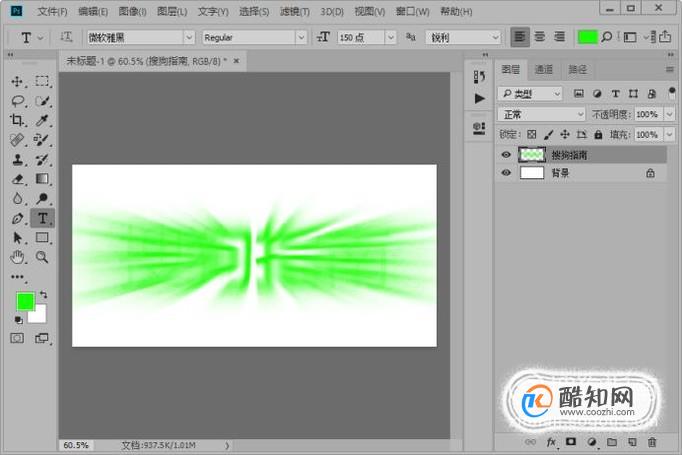Switch to the 路径 tab
Screen dimensions: 682x455
[x=578, y=69]
